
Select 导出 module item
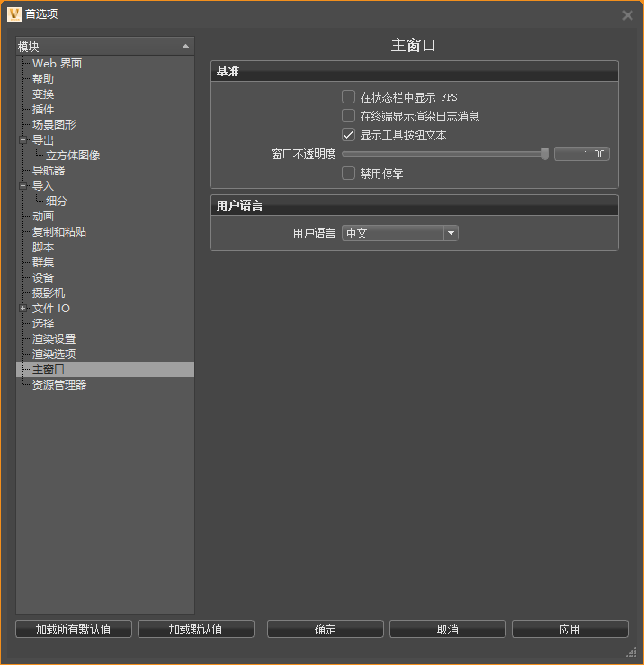(43, 139)
